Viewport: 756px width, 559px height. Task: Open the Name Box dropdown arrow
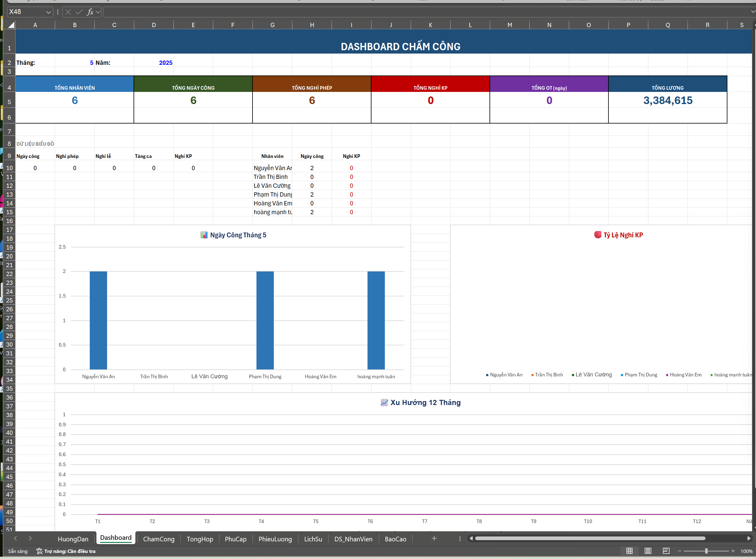point(48,12)
